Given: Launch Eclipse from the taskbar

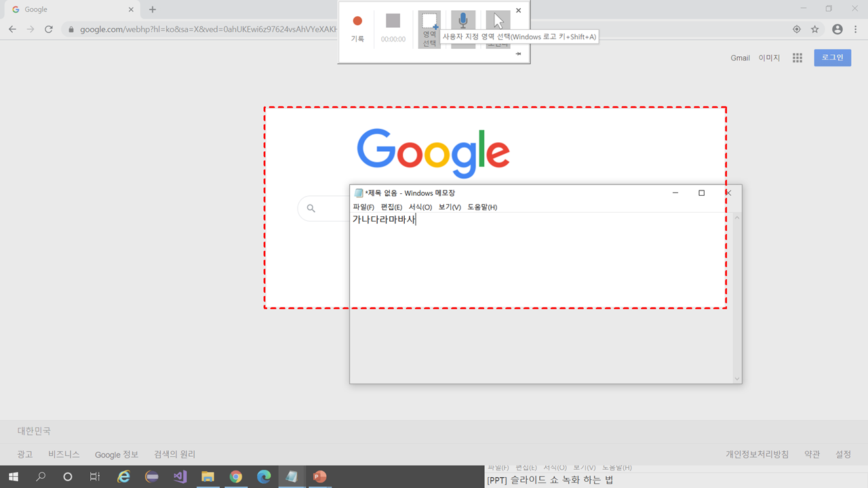Looking at the screenshot, I should 152,476.
